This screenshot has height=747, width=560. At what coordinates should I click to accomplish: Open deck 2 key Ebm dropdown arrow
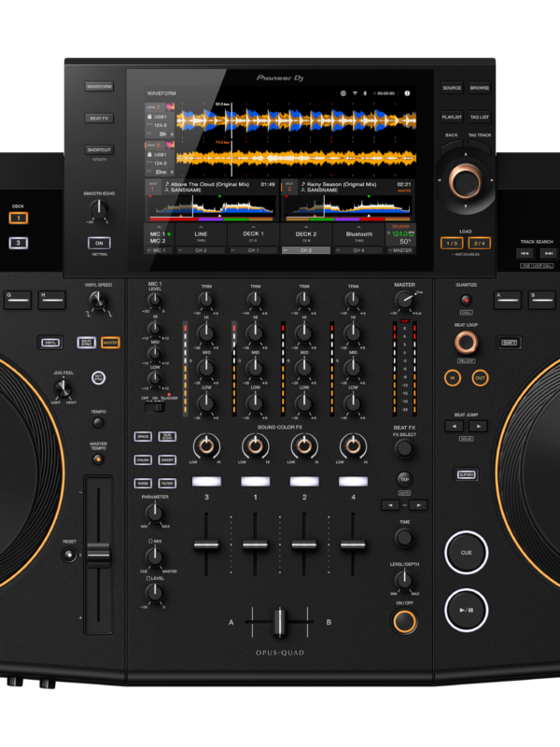(x=172, y=172)
